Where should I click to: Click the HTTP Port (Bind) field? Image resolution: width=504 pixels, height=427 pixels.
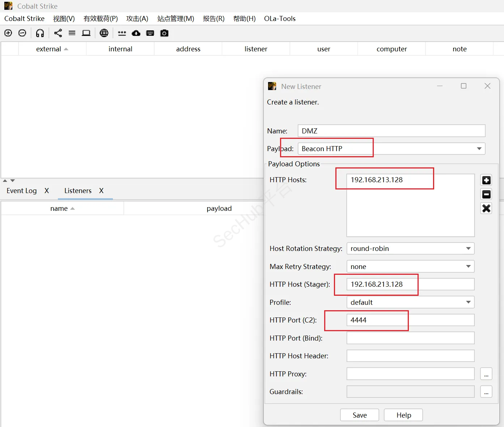[410, 338]
